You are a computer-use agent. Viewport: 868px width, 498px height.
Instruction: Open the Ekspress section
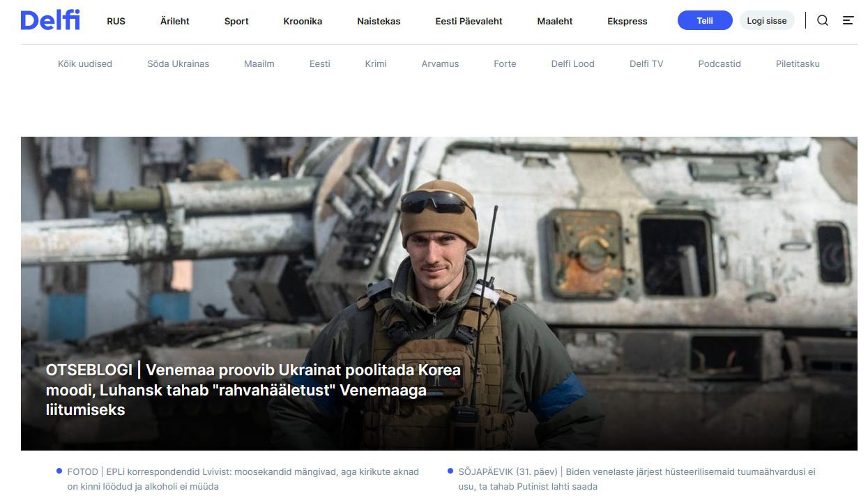(x=627, y=22)
